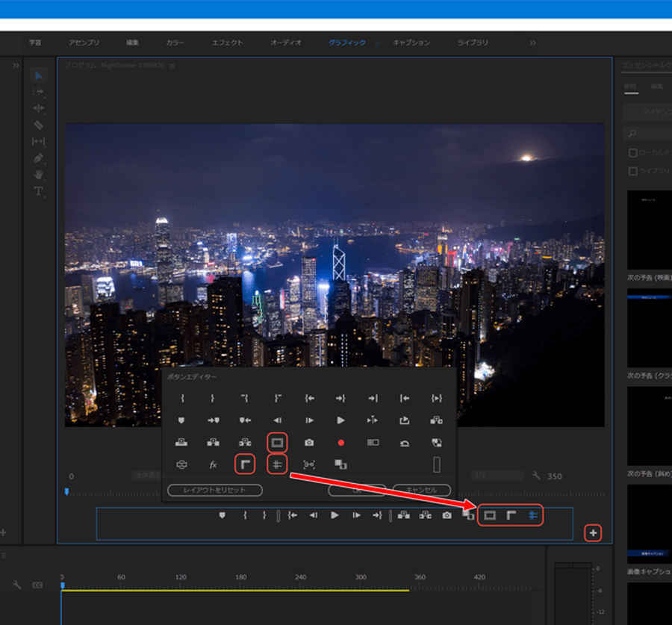The height and width of the screenshot is (625, 672).
Task: Click the レイアウトをリセット button
Action: [x=216, y=491]
